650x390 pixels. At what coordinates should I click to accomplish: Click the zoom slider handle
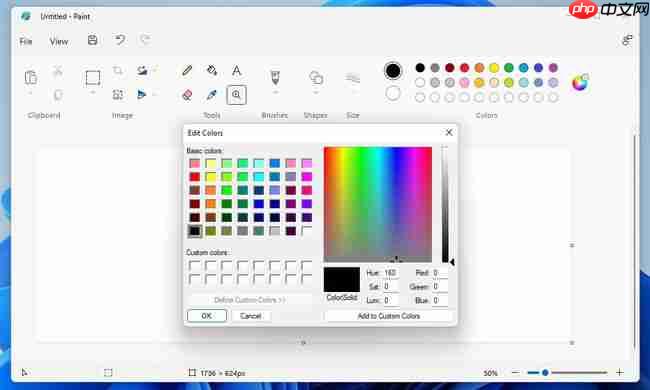(546, 373)
